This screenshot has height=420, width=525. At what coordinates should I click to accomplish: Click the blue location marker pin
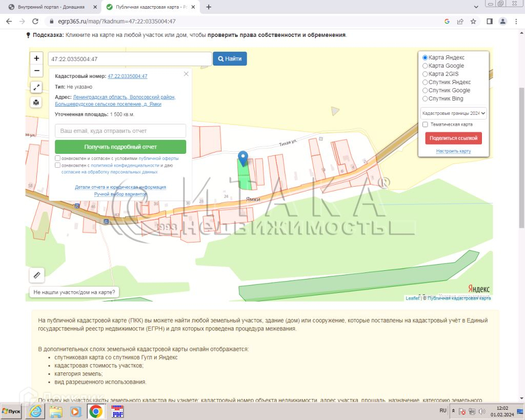pos(243,158)
